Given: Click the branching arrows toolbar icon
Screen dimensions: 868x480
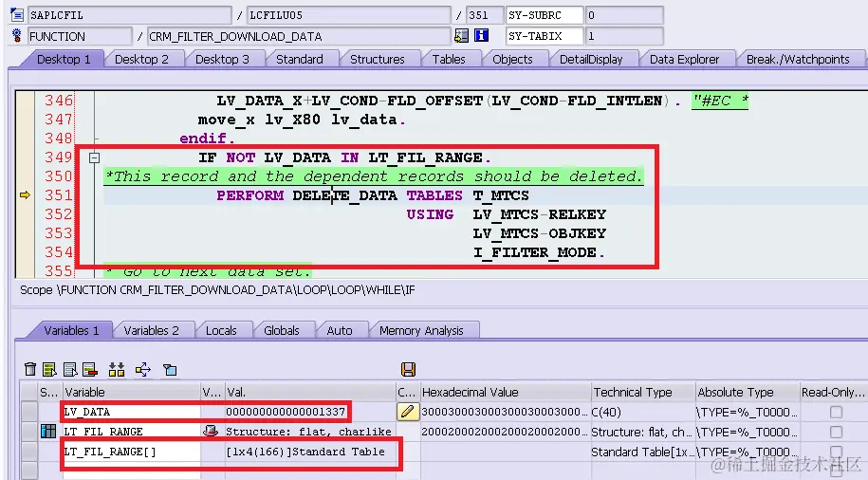Looking at the screenshot, I should pos(143,369).
